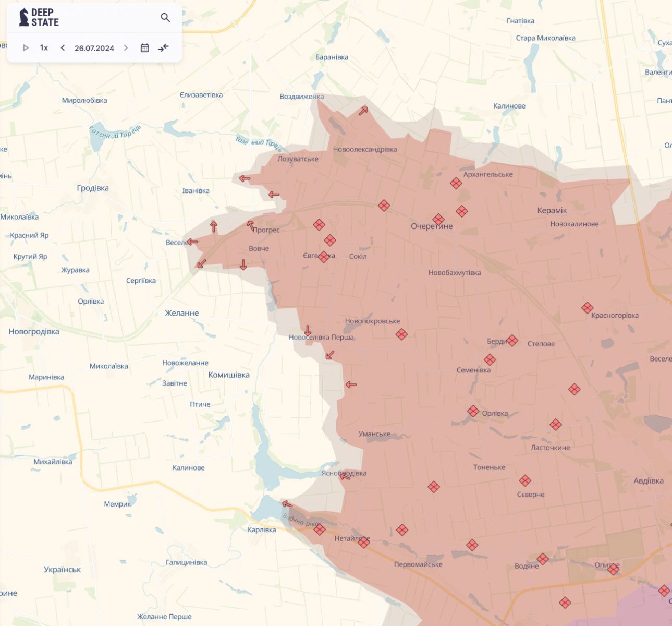Click the Лозуватське village label
The image size is (672, 626).
click(298, 159)
